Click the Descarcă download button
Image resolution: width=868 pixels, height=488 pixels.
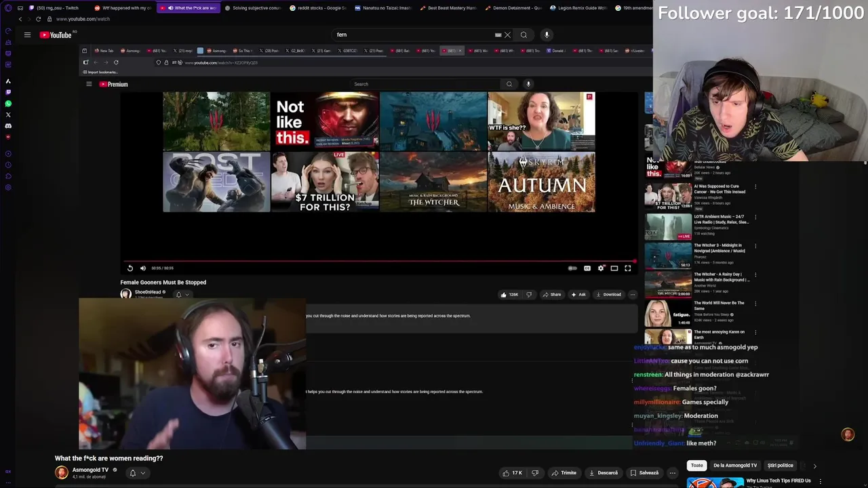(x=604, y=473)
